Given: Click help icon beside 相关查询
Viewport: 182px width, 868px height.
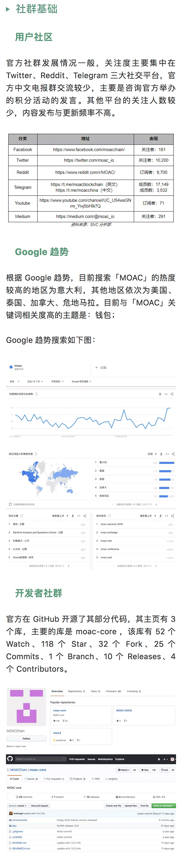Looking at the screenshot, I should (x=110, y=516).
